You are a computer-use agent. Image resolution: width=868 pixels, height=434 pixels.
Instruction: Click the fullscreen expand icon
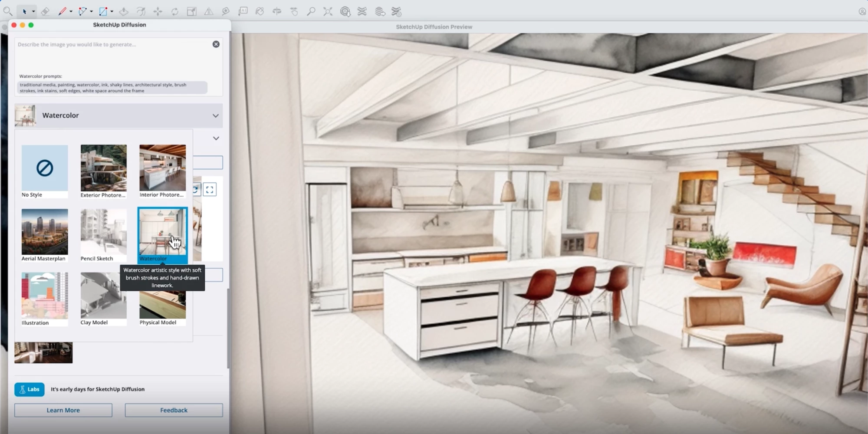pos(210,190)
